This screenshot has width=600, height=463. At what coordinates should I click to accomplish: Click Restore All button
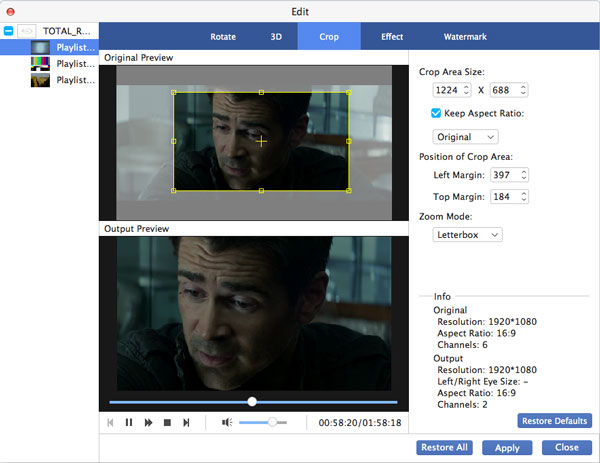pyautogui.click(x=444, y=447)
